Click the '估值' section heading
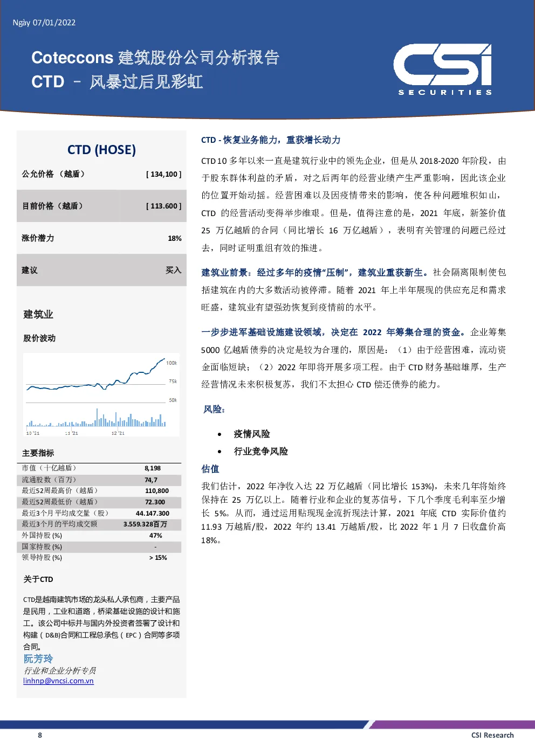535x756 pixels. [210, 469]
